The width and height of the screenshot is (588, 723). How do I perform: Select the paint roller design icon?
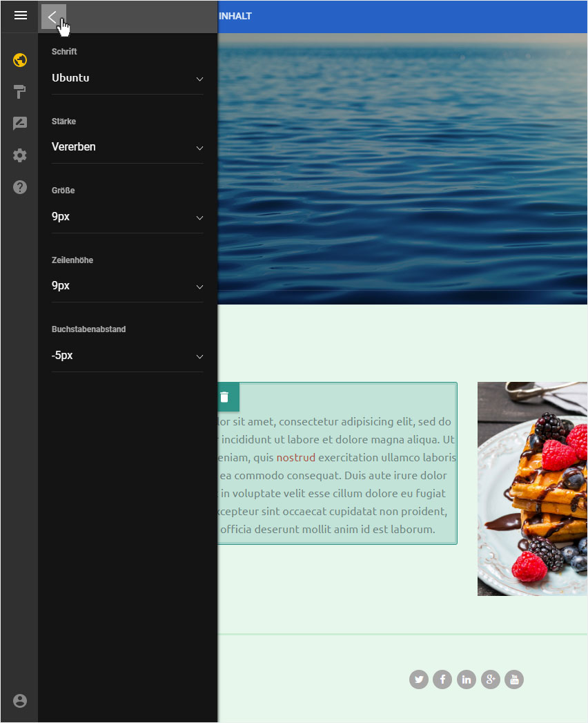20,92
